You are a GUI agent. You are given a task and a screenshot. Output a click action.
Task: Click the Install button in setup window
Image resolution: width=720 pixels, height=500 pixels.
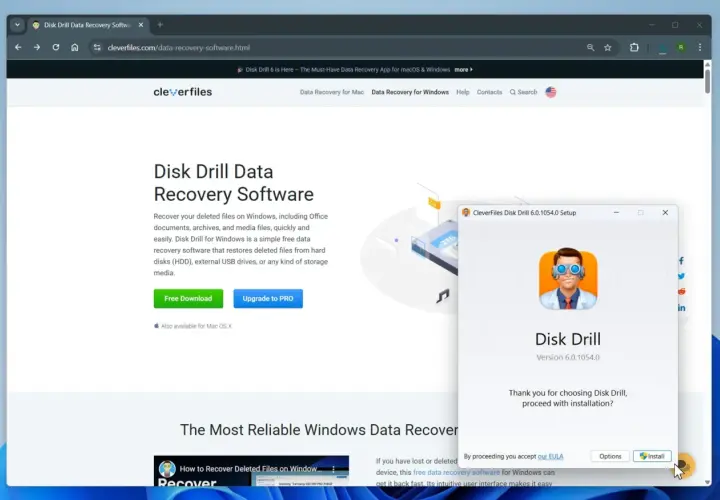(652, 456)
